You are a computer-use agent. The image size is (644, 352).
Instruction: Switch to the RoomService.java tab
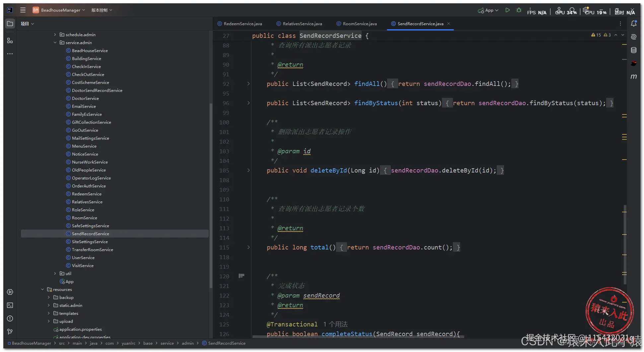[x=356, y=24]
